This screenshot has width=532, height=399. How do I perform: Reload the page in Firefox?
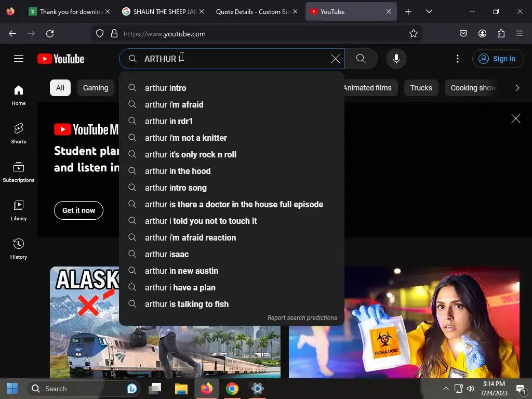pyautogui.click(x=50, y=34)
